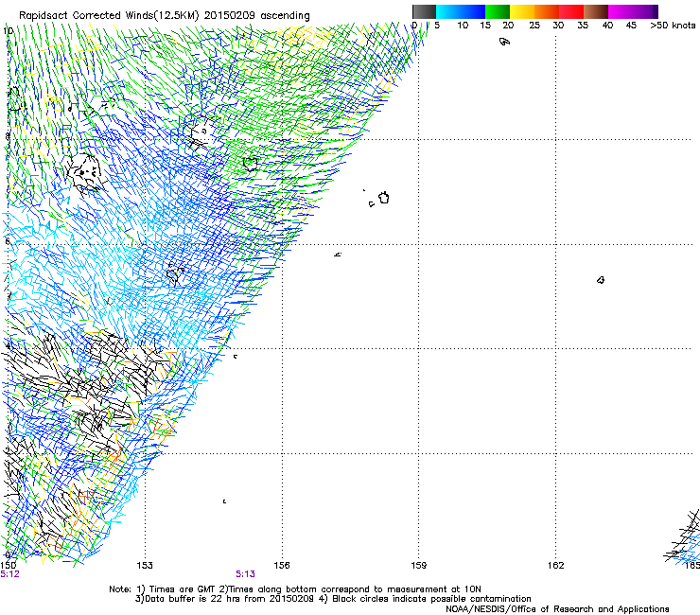Click the magenta 40–45 knots legend swatch
The height and width of the screenshot is (615, 700).
[x=621, y=11]
